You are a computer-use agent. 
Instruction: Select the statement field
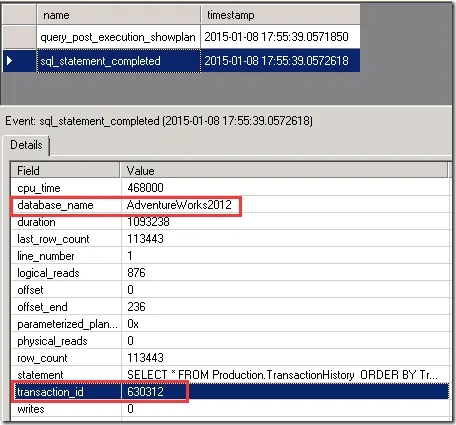tap(40, 375)
